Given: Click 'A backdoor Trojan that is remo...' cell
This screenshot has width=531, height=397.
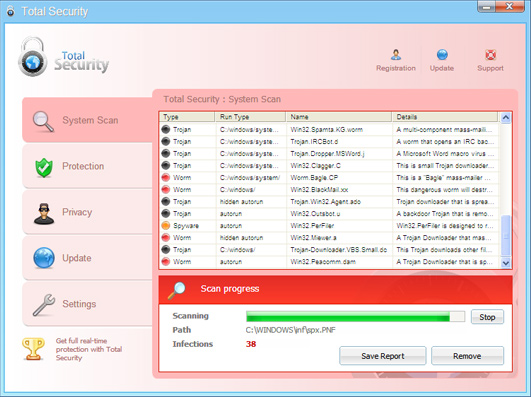Looking at the screenshot, I should point(444,213).
